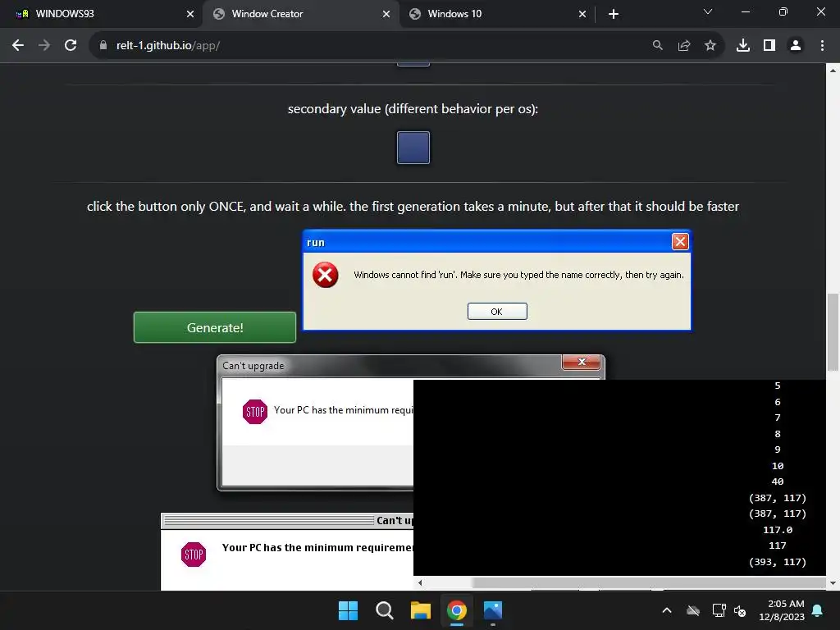Open a new browser tab
This screenshot has height=630, width=840.
[614, 14]
